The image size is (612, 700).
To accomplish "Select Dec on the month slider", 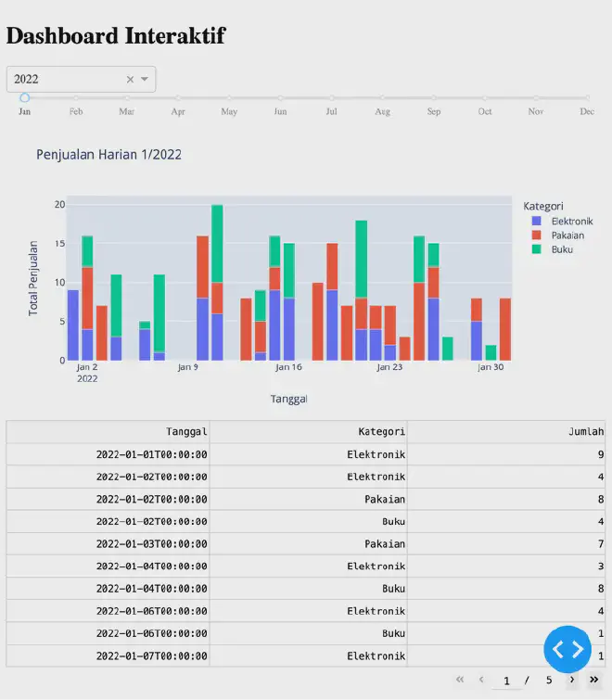I will tap(587, 97).
